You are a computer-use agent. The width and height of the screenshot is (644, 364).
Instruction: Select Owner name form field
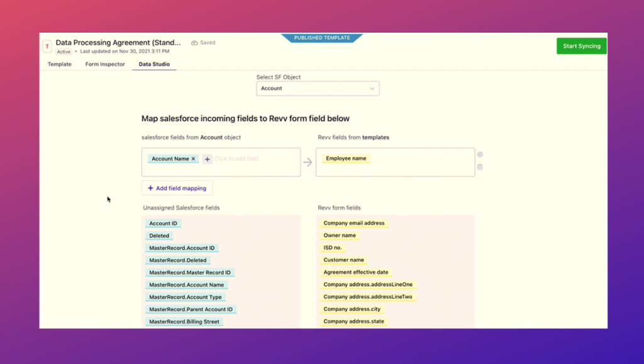pos(340,236)
